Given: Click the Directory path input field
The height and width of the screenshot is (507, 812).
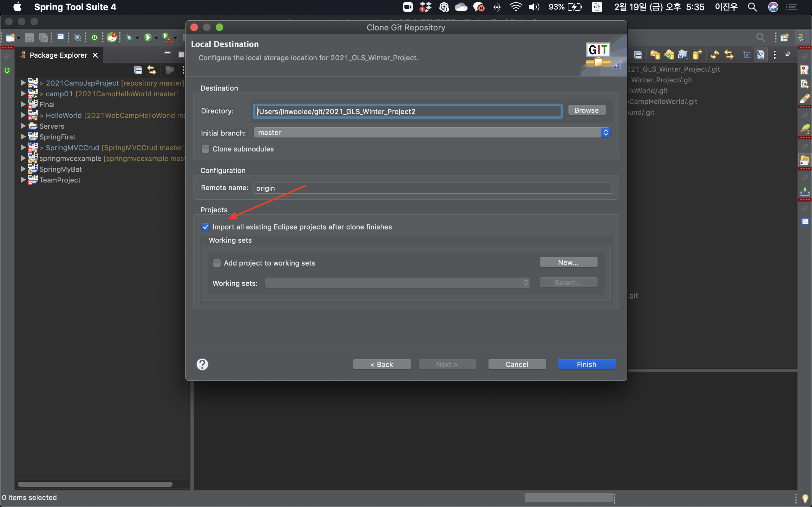Looking at the screenshot, I should click(407, 111).
